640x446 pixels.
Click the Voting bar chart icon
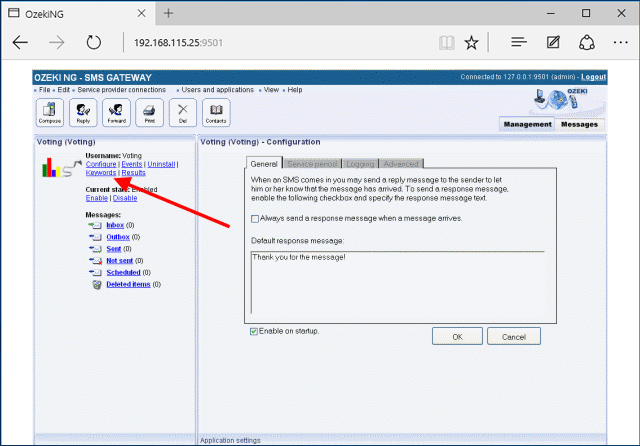51,167
